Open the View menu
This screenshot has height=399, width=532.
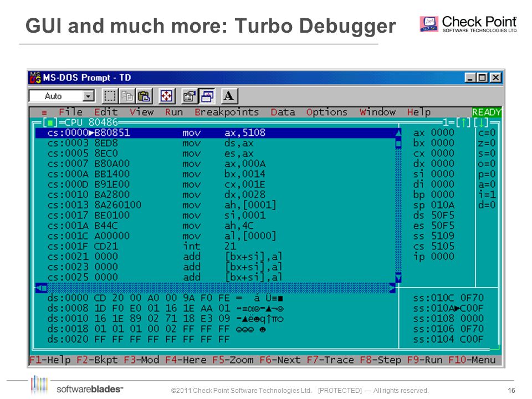click(141, 112)
